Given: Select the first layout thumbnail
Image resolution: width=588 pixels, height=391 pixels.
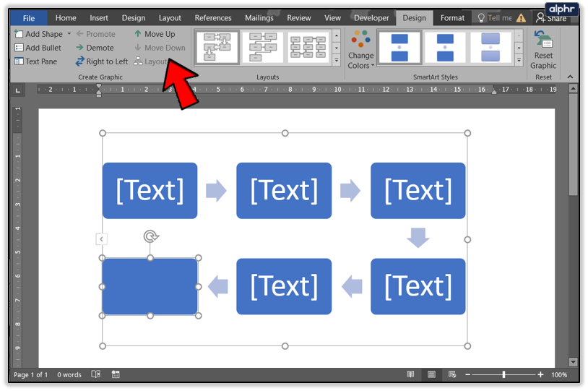Looking at the screenshot, I should tap(217, 47).
